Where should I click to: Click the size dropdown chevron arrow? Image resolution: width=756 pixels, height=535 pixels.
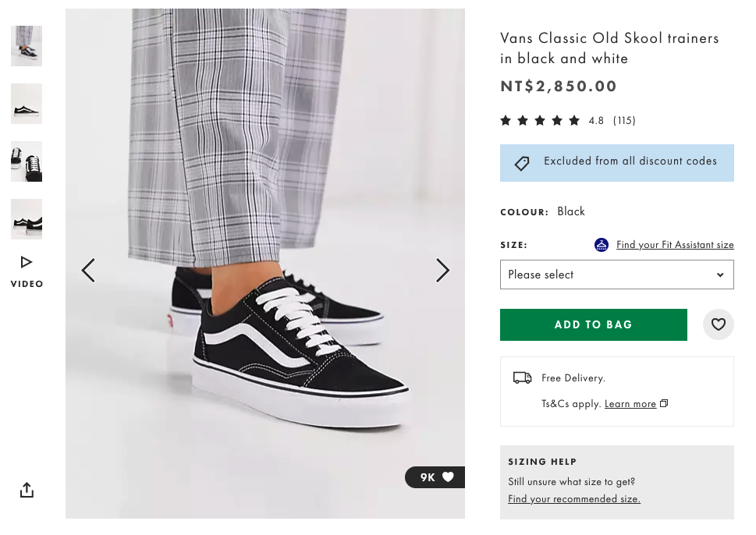tap(719, 275)
